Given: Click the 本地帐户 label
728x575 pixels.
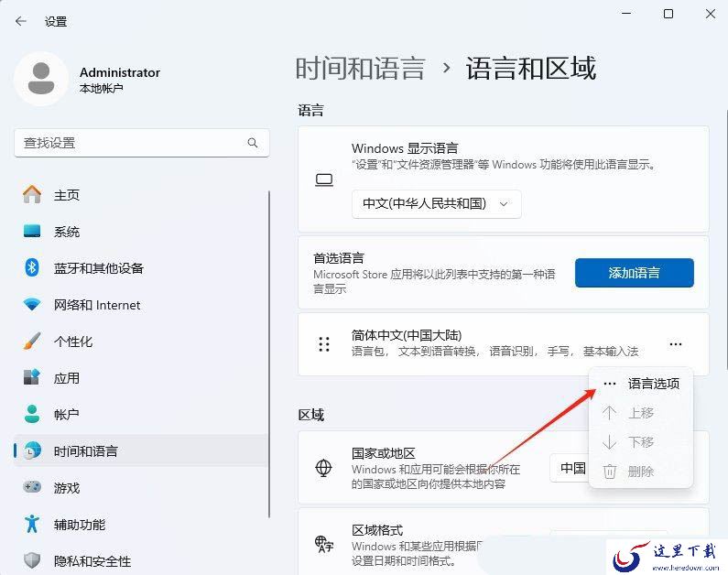Looking at the screenshot, I should click(102, 88).
